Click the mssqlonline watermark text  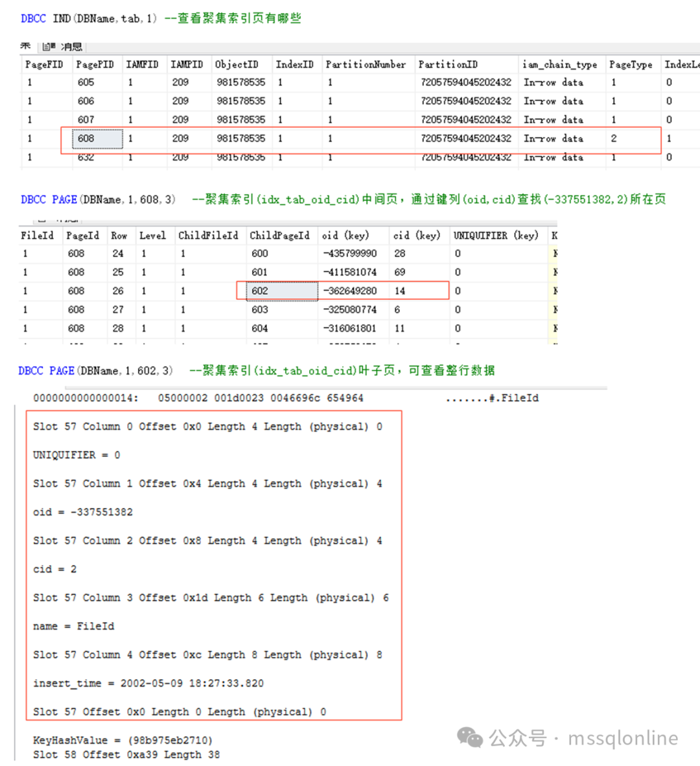coord(623,738)
